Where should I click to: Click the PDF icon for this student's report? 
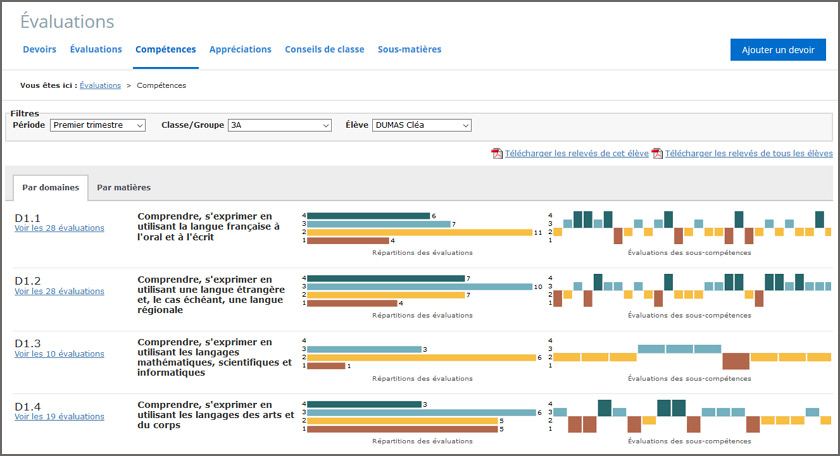(x=496, y=154)
